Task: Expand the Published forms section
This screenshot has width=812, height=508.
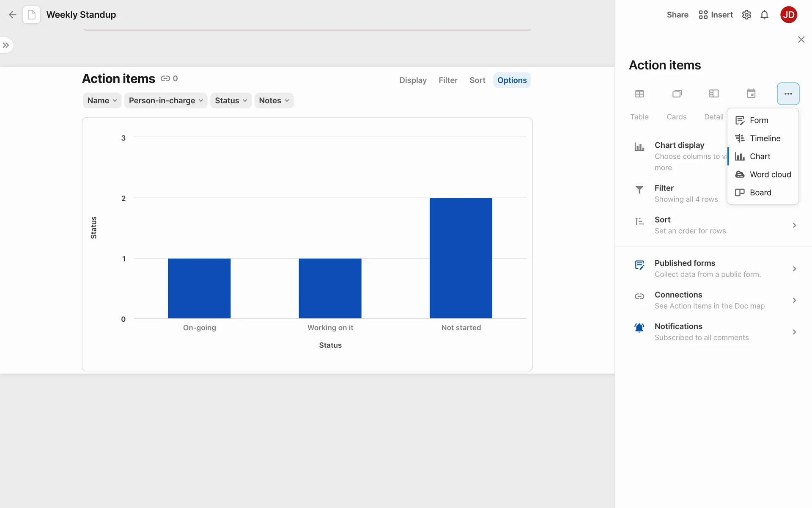Action: [x=714, y=269]
